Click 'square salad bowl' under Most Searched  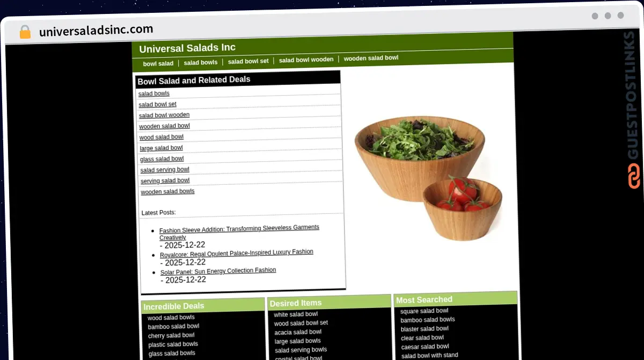(425, 311)
